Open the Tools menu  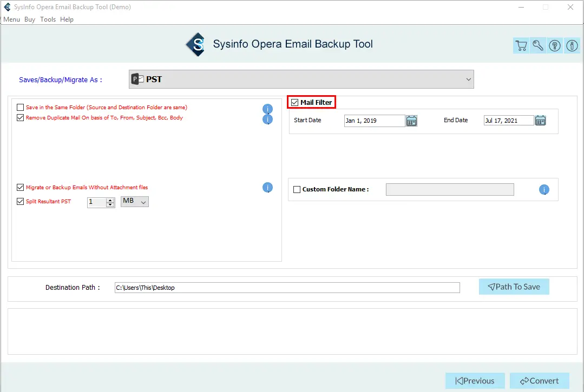pyautogui.click(x=48, y=19)
